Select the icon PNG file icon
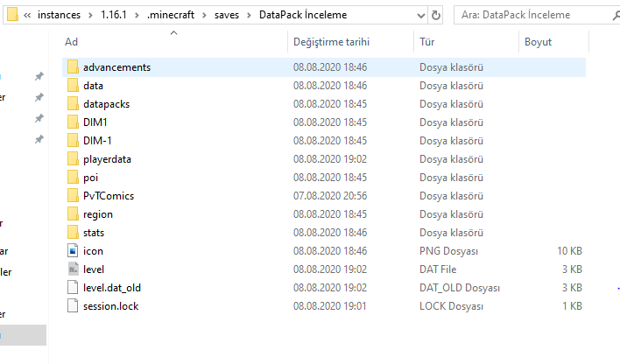Image resolution: width=620 pixels, height=364 pixels. tap(73, 251)
